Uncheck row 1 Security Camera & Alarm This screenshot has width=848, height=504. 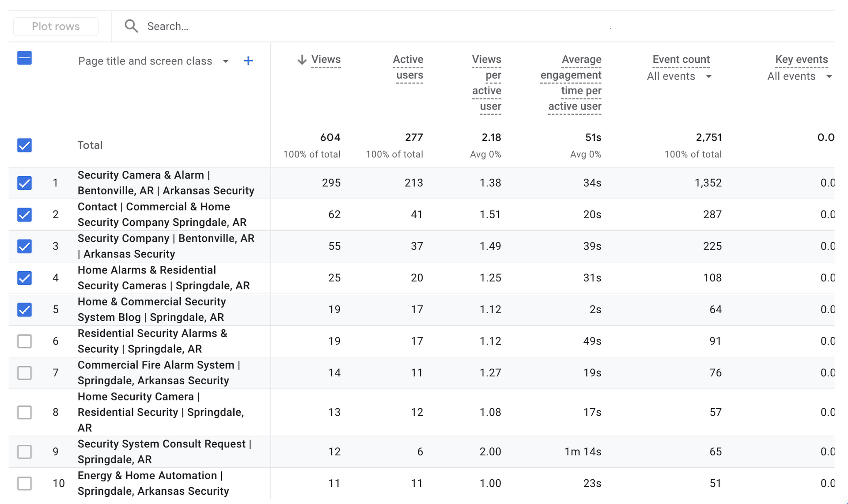25,183
